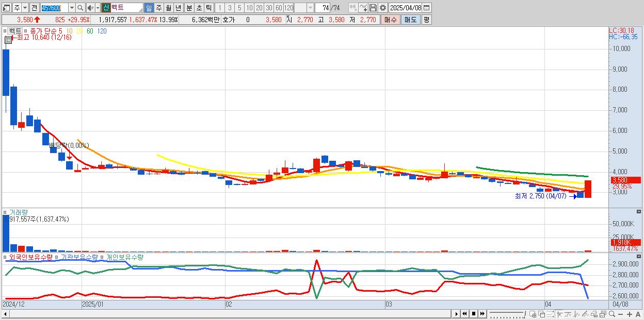Select the 초 (second) period
Viewport: 644px width, 320px height.
tap(198, 8)
